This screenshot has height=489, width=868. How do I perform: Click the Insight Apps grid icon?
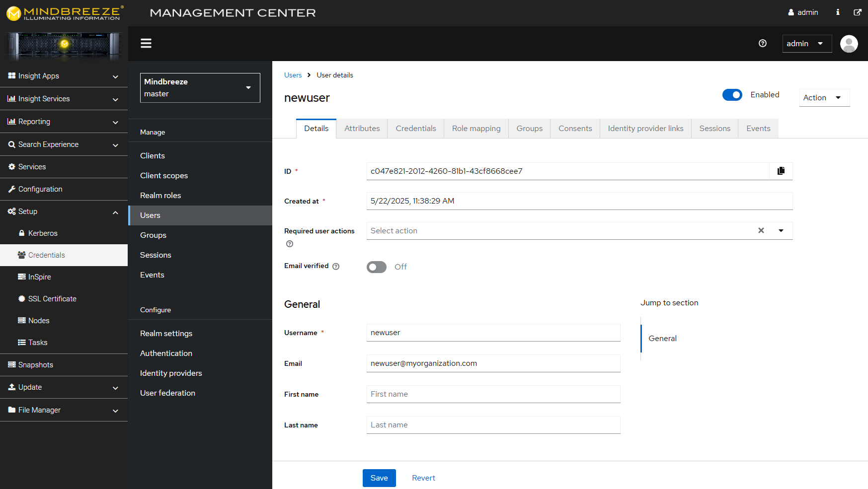pos(12,75)
